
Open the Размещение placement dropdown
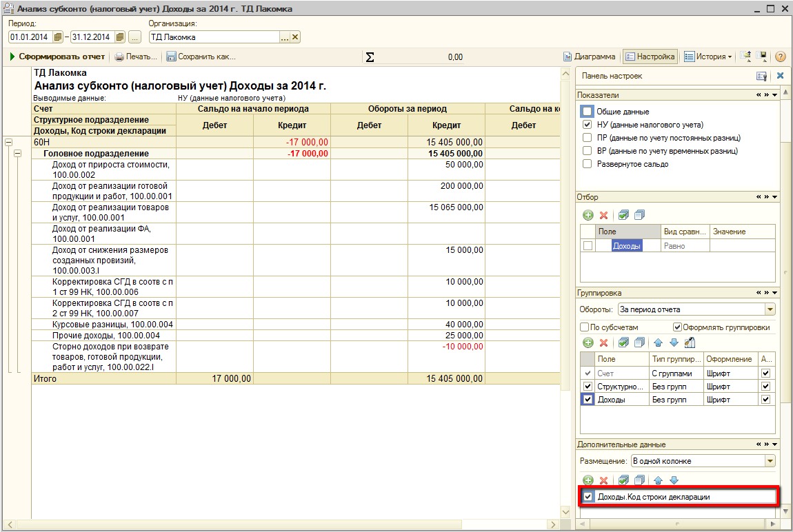pos(770,460)
